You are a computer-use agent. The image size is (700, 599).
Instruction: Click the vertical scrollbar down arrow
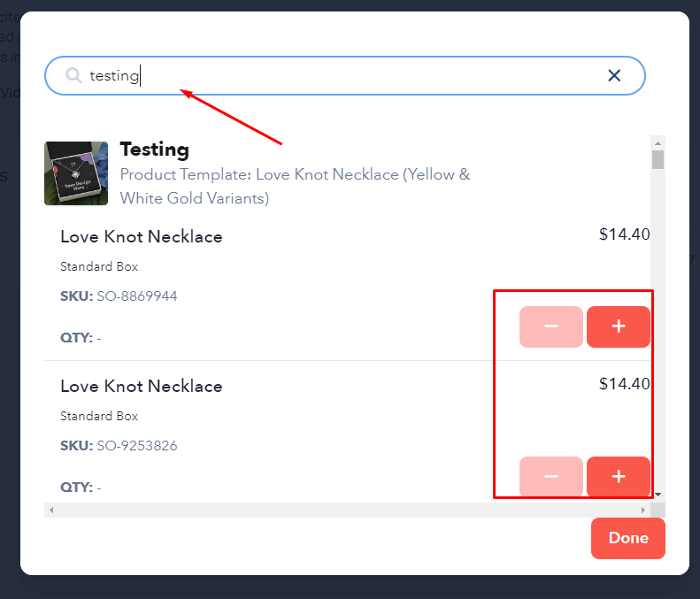tap(658, 495)
